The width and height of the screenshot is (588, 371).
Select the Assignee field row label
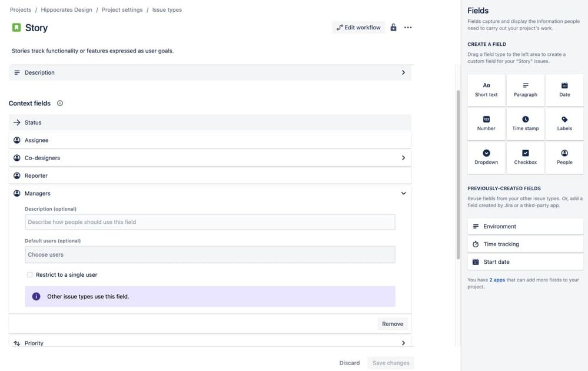click(x=36, y=140)
